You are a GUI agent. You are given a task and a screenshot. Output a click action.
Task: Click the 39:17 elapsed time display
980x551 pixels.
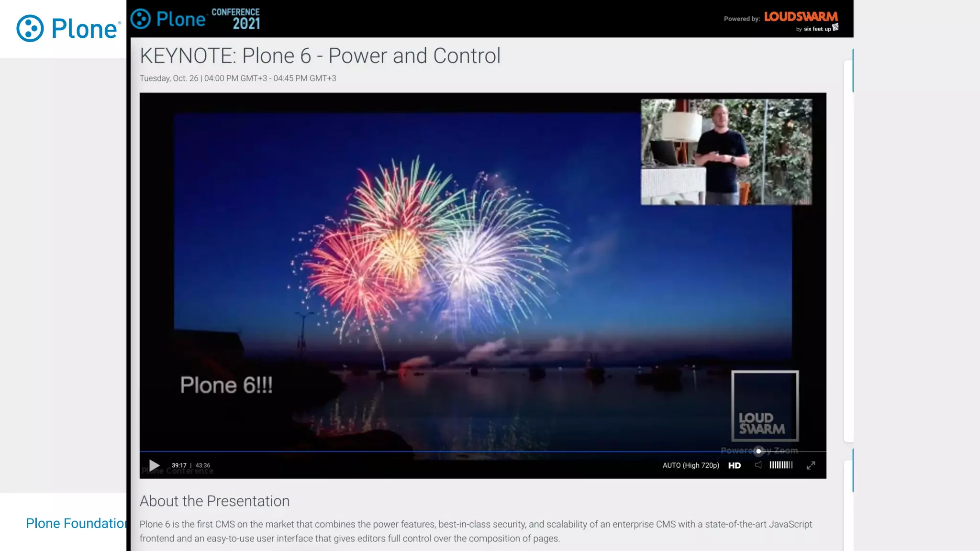point(179,465)
